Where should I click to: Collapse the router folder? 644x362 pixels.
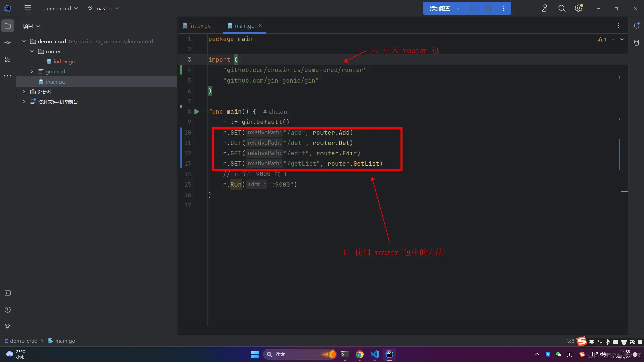pos(32,51)
